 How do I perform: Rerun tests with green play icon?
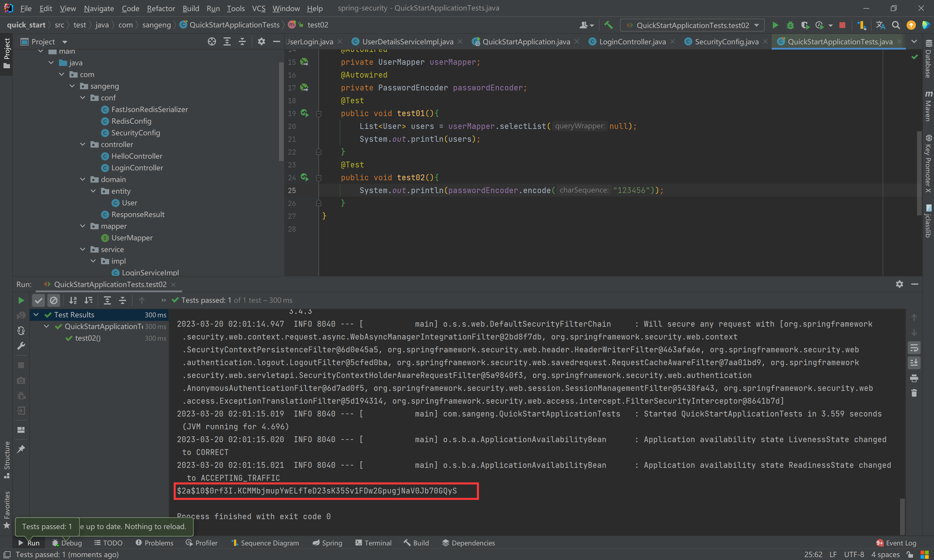pyautogui.click(x=21, y=300)
